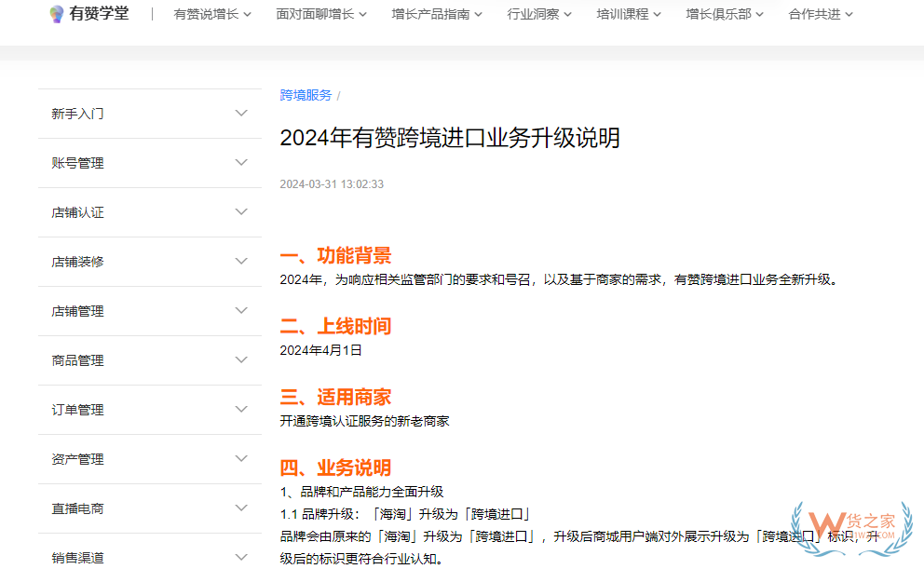Click the 2024年有赞跨境进口业务升级说明 article title
Viewport: 924px width, 569px height.
(450, 139)
